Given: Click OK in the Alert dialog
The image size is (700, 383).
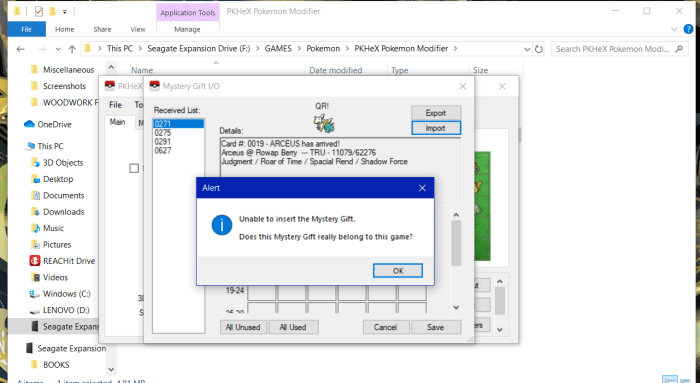Looking at the screenshot, I should [398, 271].
